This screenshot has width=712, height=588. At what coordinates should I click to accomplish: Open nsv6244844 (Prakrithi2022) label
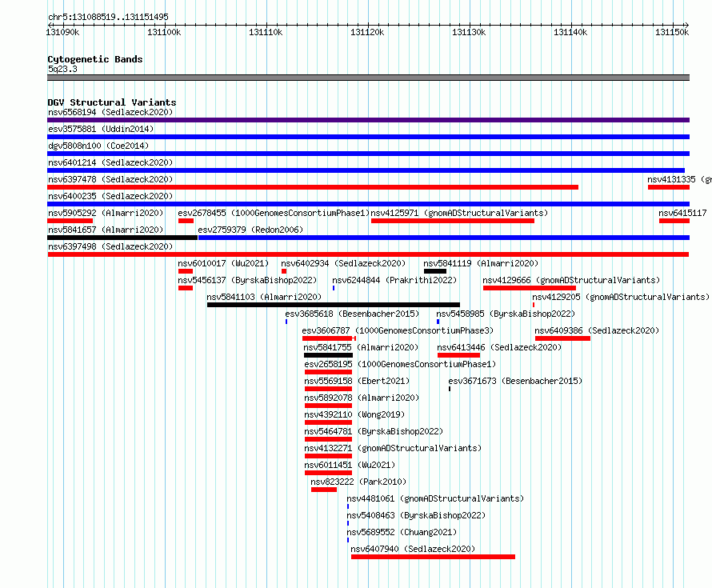pos(394,280)
